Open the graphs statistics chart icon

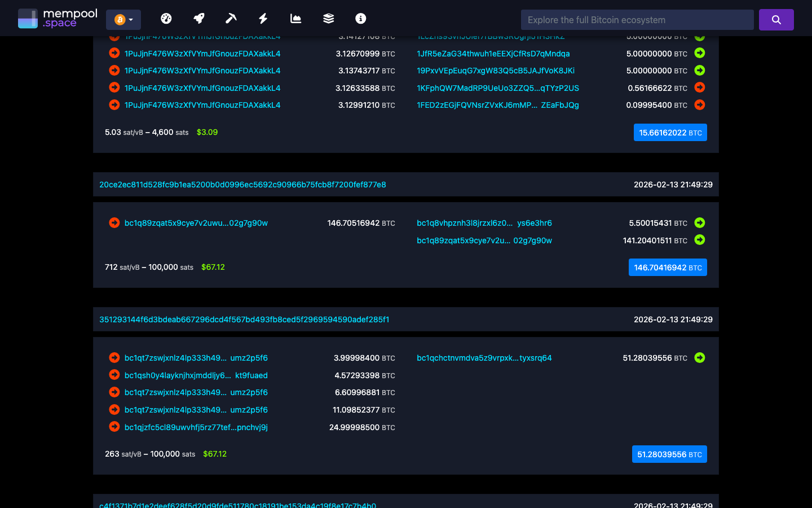(x=295, y=18)
